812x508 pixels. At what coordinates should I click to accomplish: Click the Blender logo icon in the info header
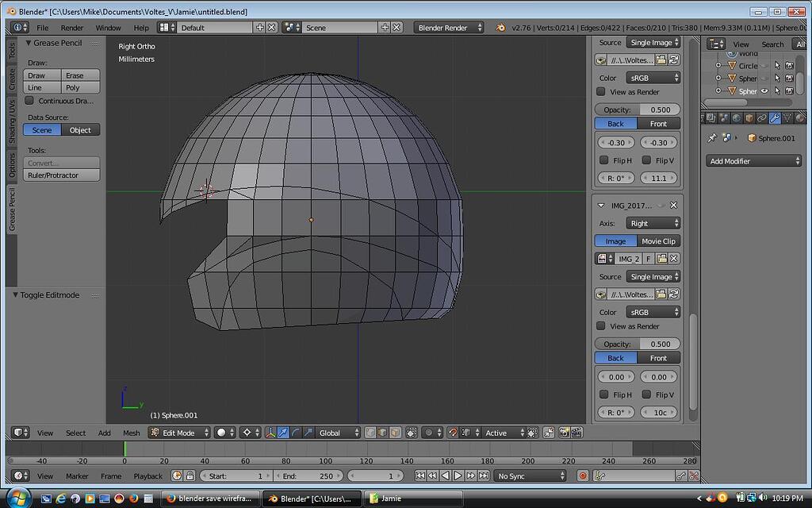coord(500,28)
